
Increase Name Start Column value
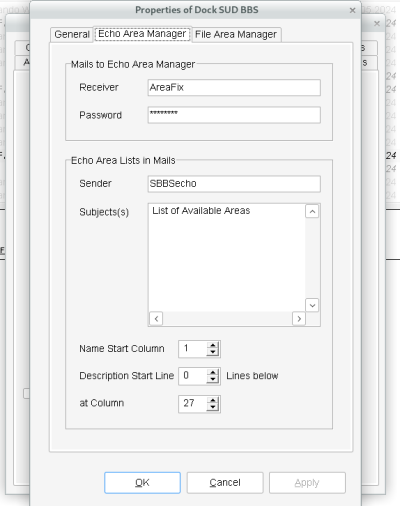[213, 346]
